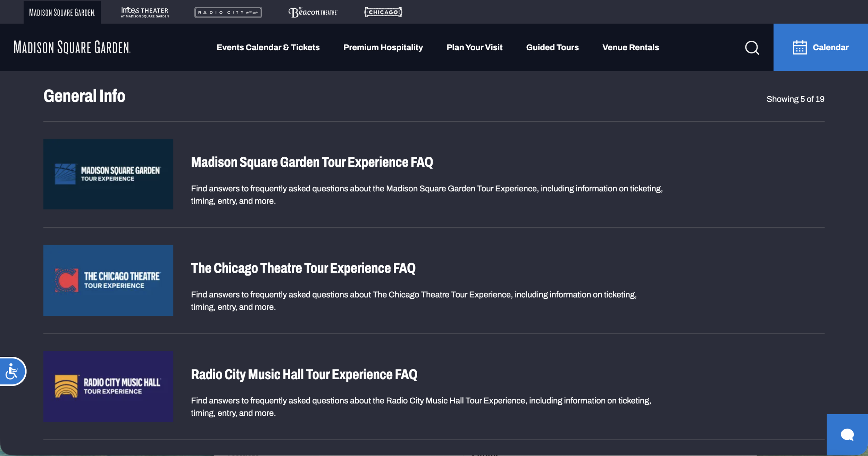Open Madison Square Garden Tour Experience FAQ link
Image resolution: width=868 pixels, height=456 pixels.
(x=312, y=162)
